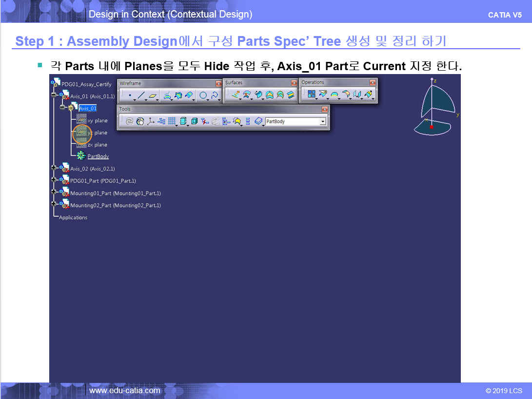Close the Surfaces toolbar
532x399 pixels.
pos(294,83)
